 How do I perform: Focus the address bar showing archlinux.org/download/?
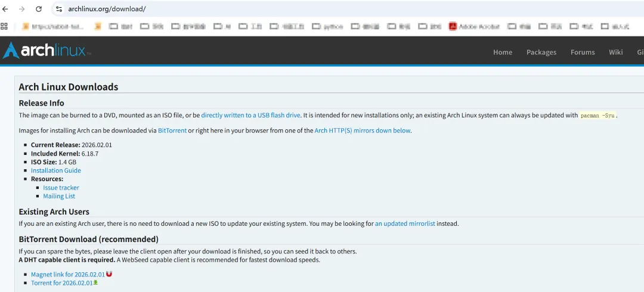(349, 9)
